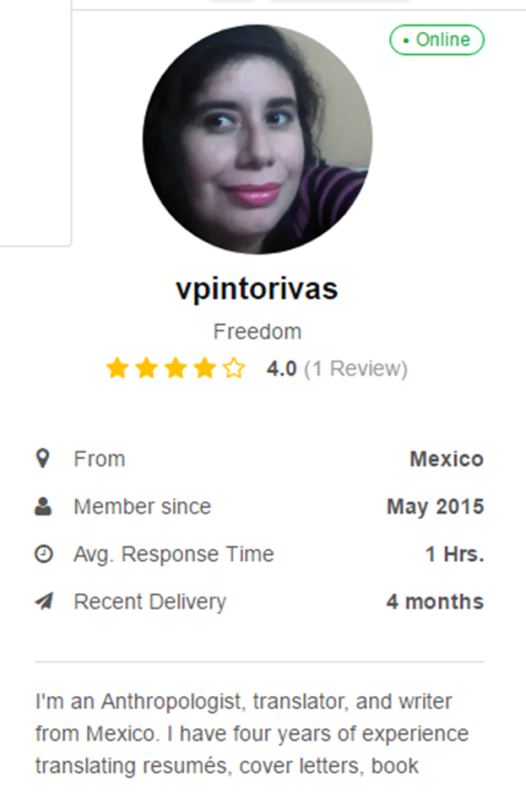Click the green dot in Online badge

[406, 40]
